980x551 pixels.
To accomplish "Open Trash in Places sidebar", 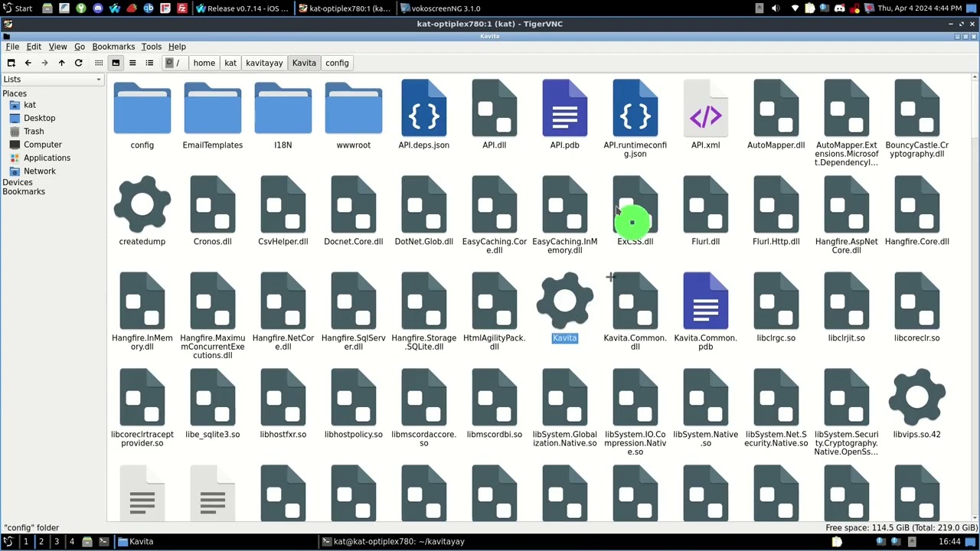I will click(33, 132).
